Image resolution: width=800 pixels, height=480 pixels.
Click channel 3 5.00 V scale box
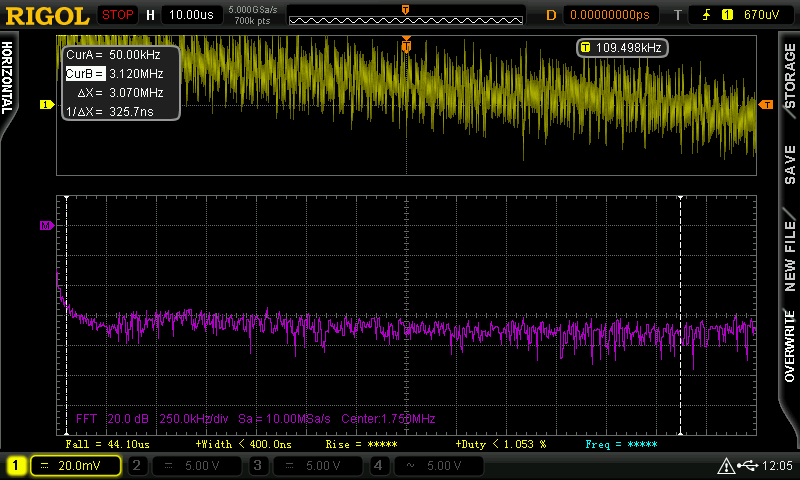coord(317,465)
